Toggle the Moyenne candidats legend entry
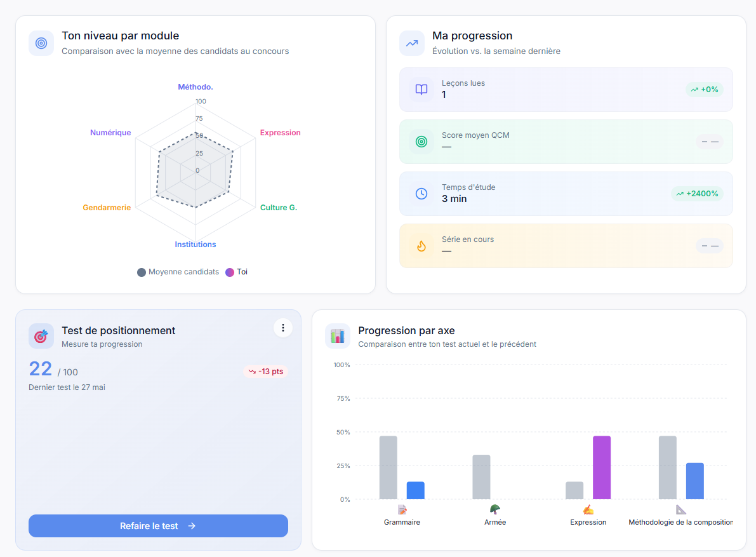Viewport: 756px width, 557px height. pyautogui.click(x=178, y=272)
